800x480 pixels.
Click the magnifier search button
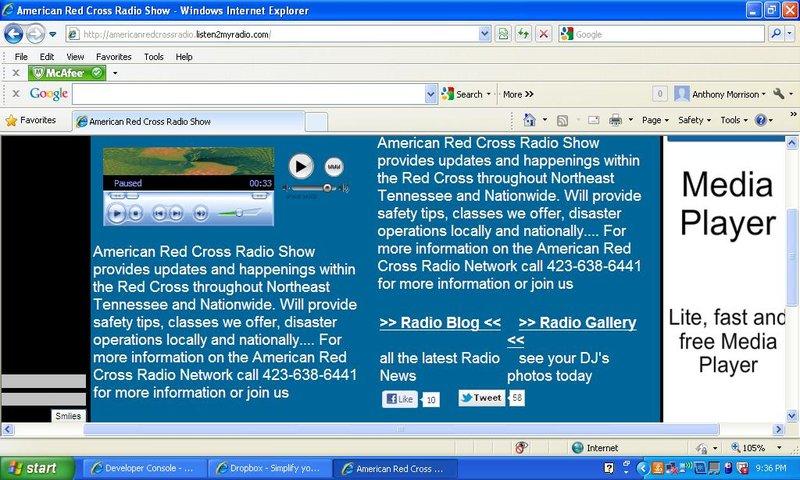coord(776,34)
